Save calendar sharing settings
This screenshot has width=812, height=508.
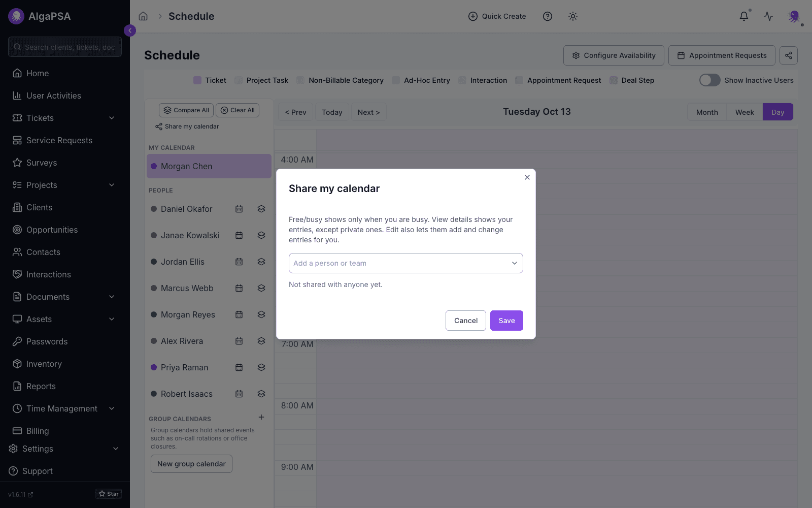(x=506, y=321)
